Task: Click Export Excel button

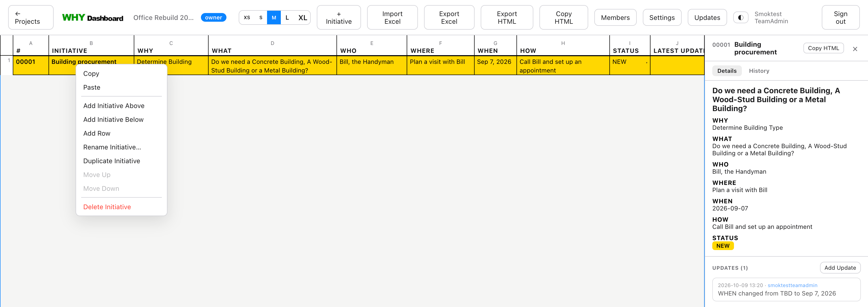Action: [x=449, y=18]
